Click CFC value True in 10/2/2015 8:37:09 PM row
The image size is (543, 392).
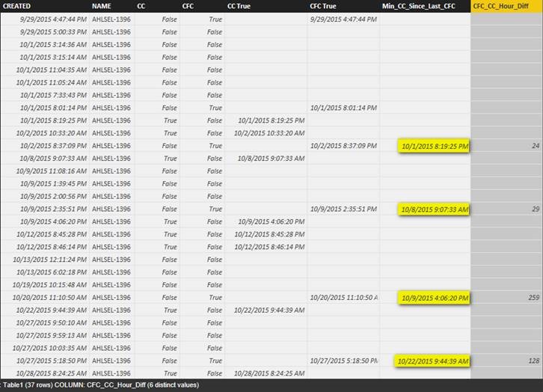pyautogui.click(x=215, y=146)
